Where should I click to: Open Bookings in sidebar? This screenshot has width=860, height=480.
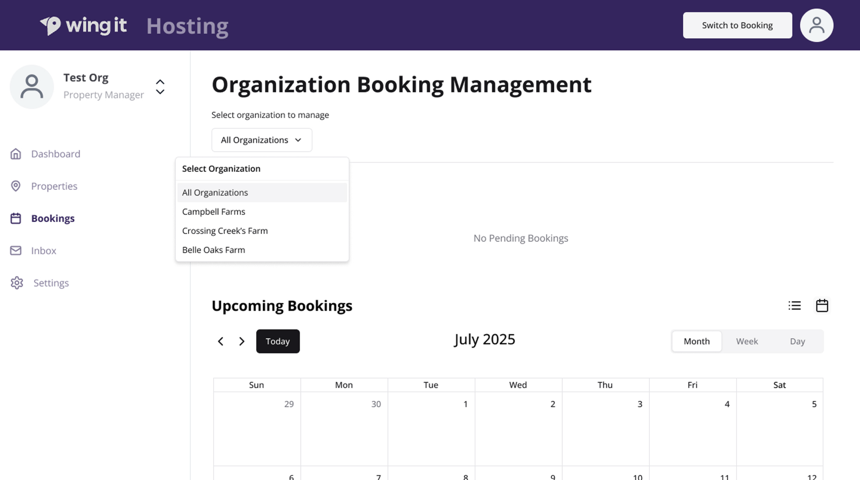tap(53, 218)
